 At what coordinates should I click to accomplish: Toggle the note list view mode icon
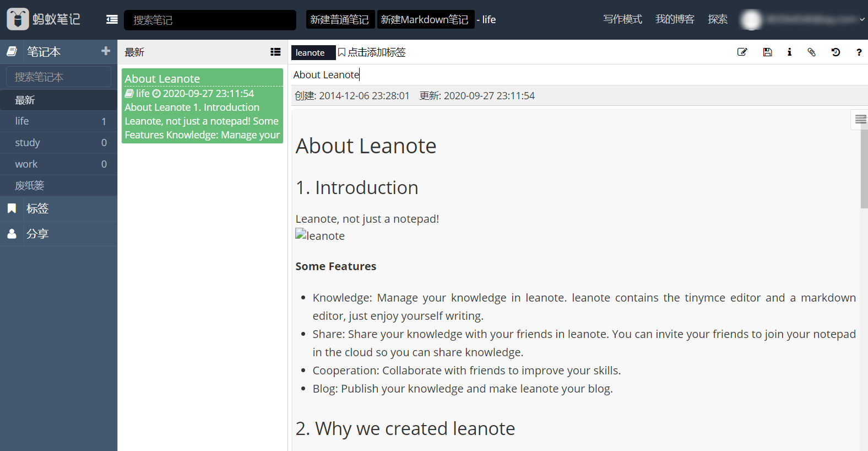(x=275, y=52)
